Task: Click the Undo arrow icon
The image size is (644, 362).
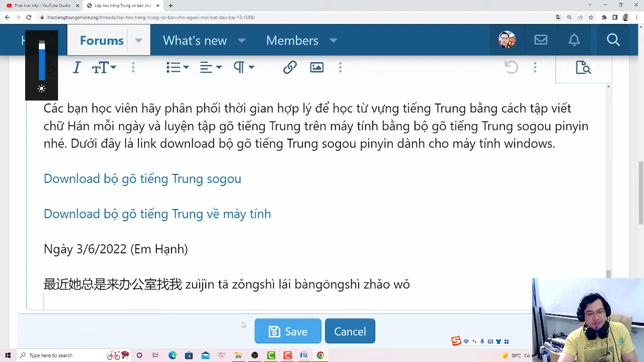Action: 511,67
